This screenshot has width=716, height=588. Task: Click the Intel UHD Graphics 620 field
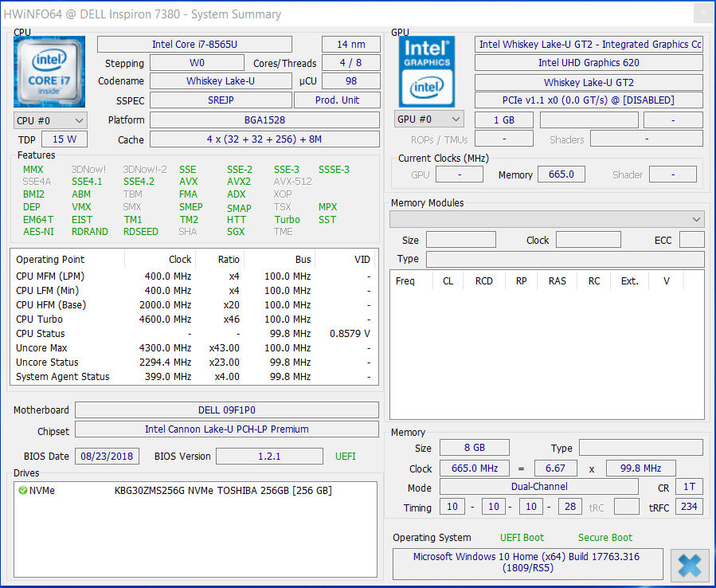click(x=588, y=63)
